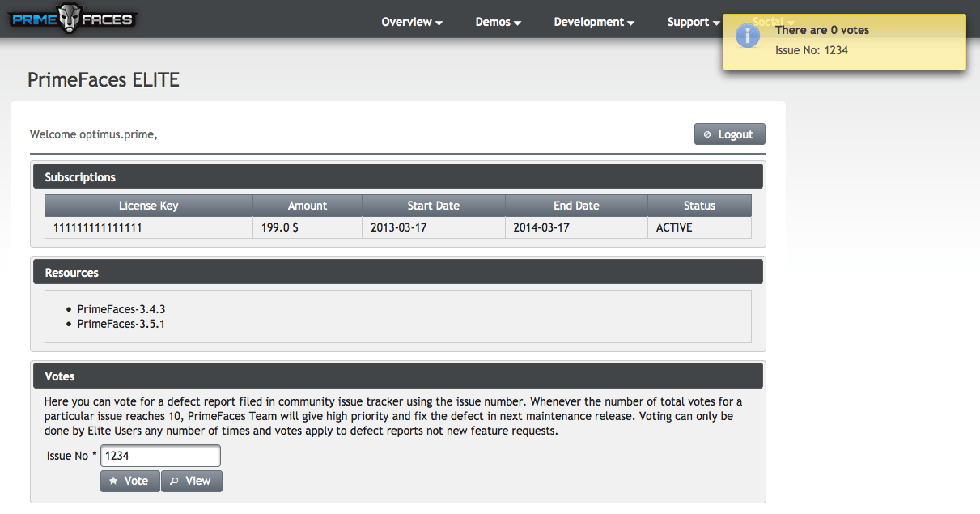
Task: Select license key 111111111111111 cell
Action: (149, 227)
